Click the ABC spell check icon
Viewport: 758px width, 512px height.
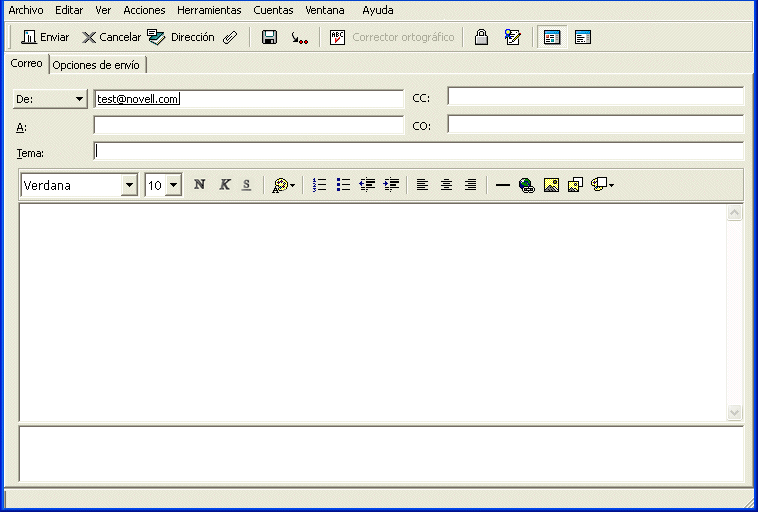(337, 37)
